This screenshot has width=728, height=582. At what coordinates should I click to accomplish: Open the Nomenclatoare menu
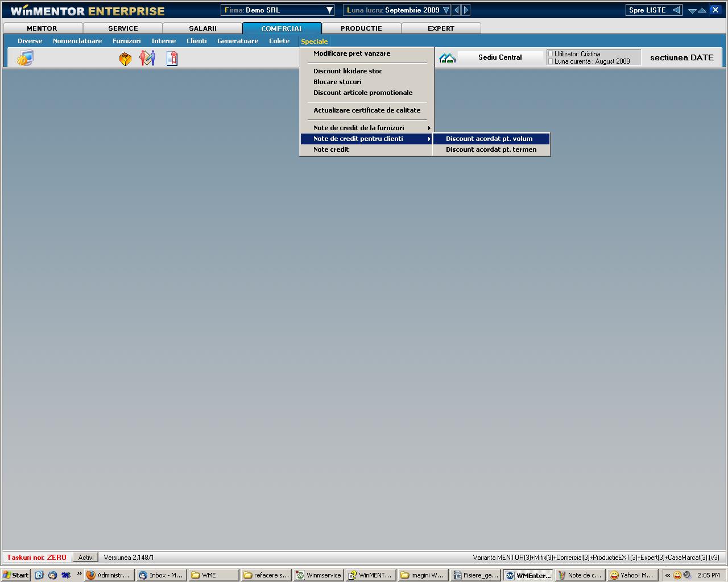click(x=77, y=41)
